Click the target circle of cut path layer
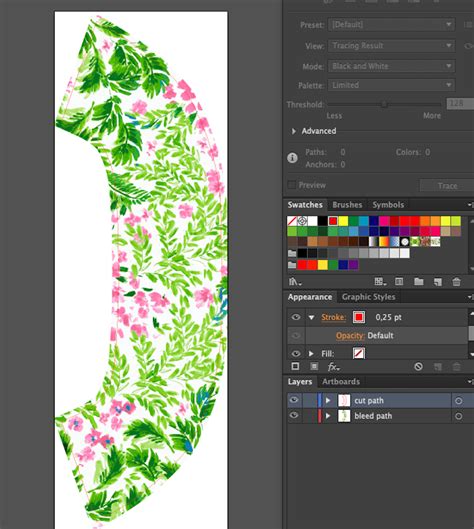Image resolution: width=474 pixels, height=529 pixels. [458, 401]
